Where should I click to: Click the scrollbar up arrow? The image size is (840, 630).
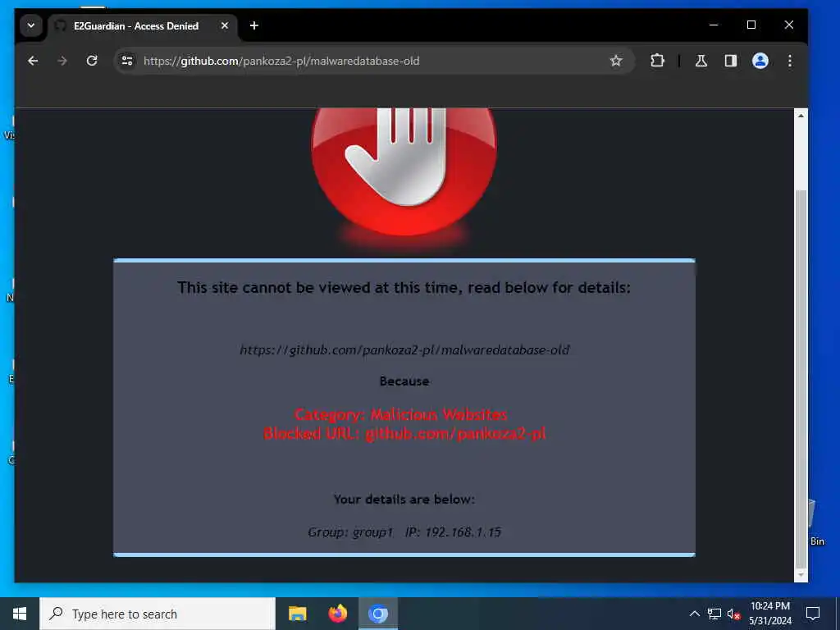tap(801, 116)
